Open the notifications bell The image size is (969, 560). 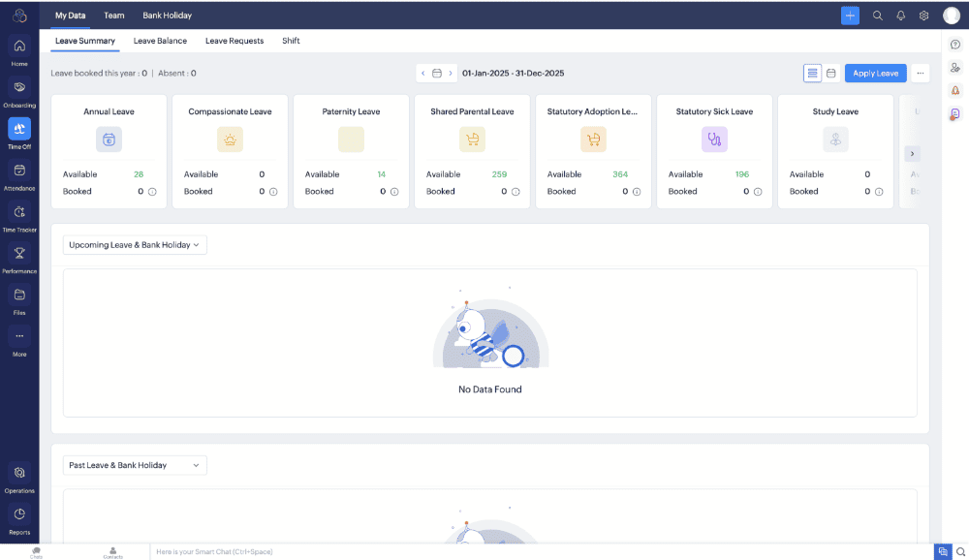(900, 16)
